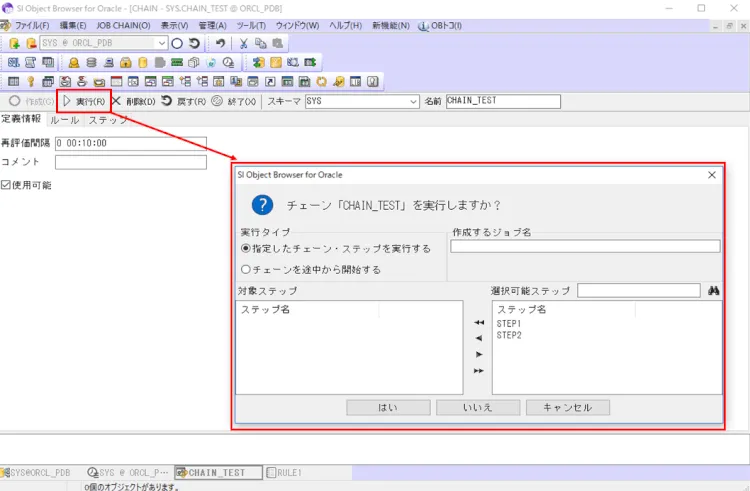This screenshot has height=491, width=750.
Task: Open the 編集(E) menu
Action: pyautogui.click(x=73, y=25)
